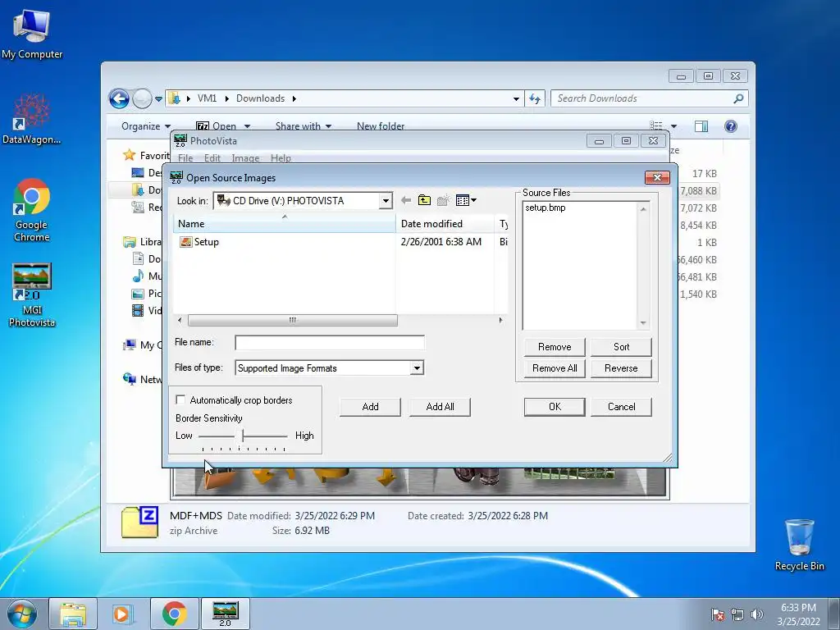Screen dimensions: 840x630
Task: Click Network in Explorer sidebar
Action: [x=143, y=379]
